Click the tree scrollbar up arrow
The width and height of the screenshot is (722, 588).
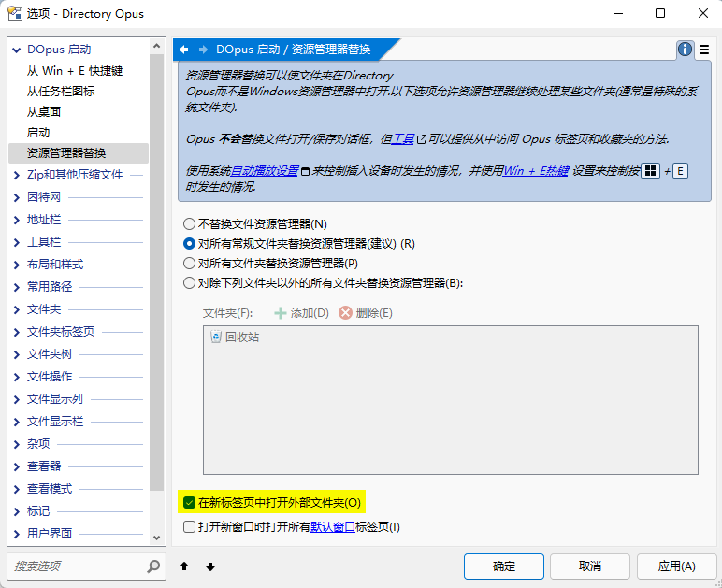(x=156, y=46)
